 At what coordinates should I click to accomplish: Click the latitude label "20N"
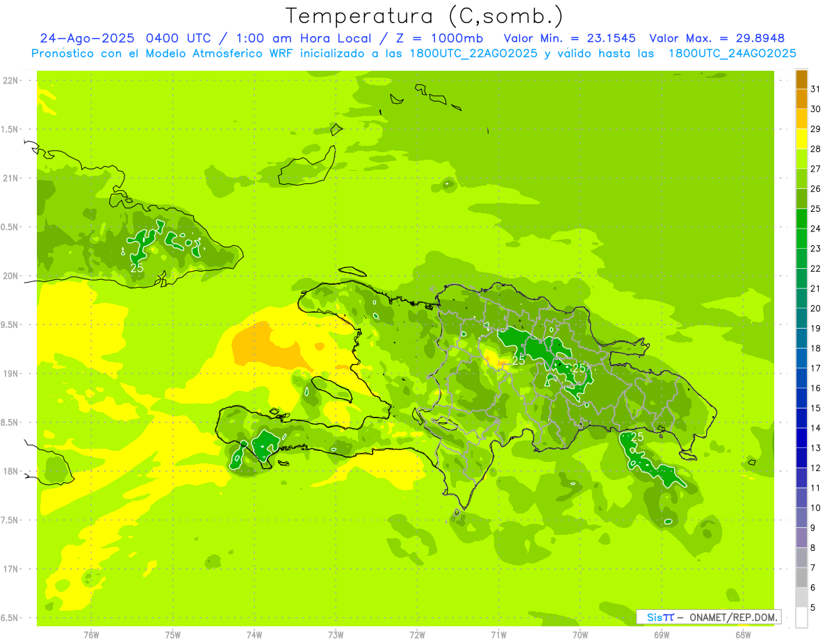pyautogui.click(x=10, y=276)
